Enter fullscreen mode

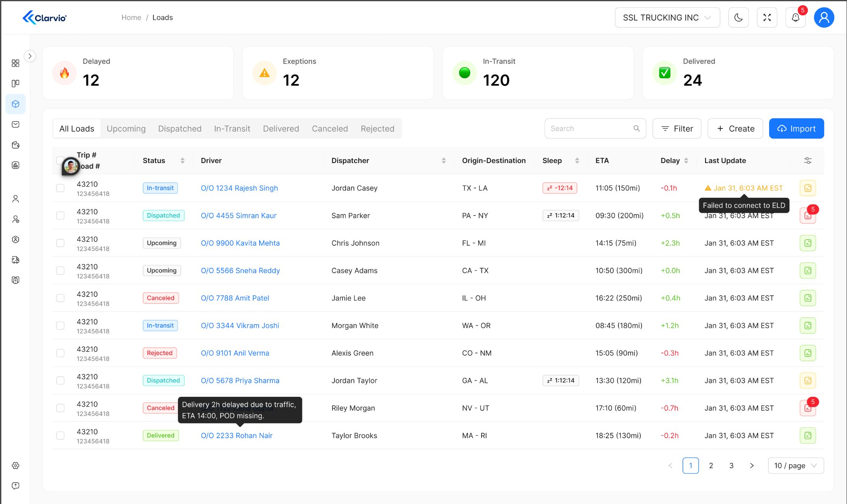[767, 17]
